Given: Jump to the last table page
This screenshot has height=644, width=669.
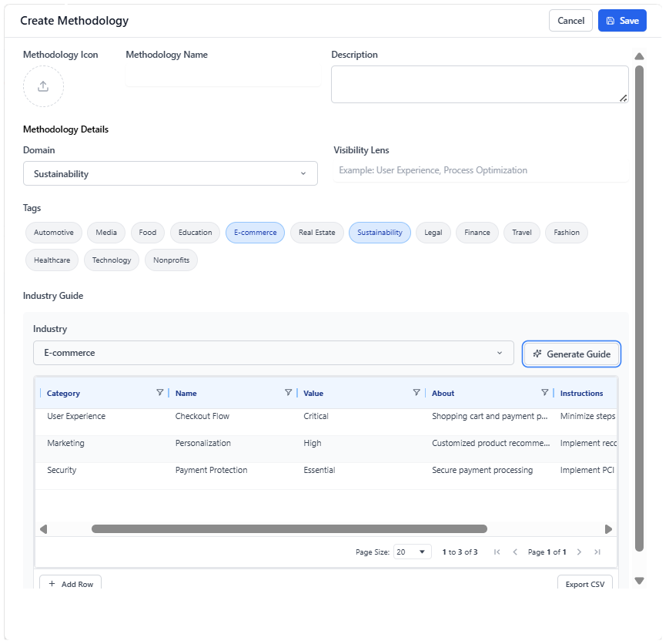Looking at the screenshot, I should (597, 552).
